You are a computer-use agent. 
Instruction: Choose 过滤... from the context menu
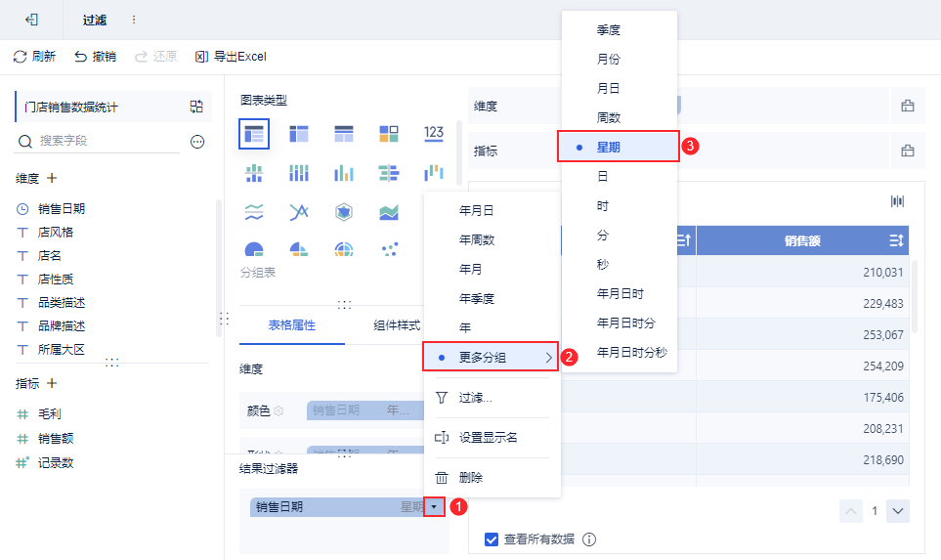coord(476,398)
